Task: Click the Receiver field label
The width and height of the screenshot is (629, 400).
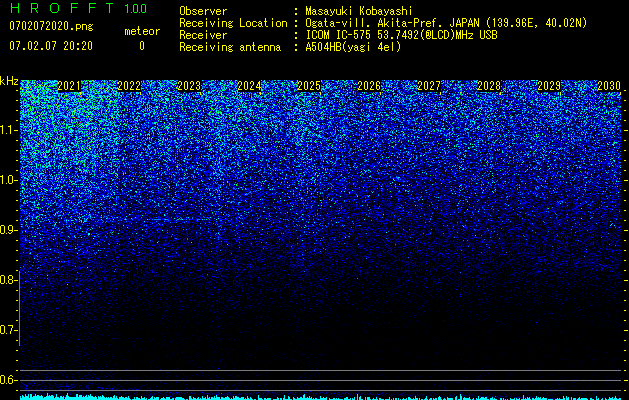Action: click(x=203, y=35)
